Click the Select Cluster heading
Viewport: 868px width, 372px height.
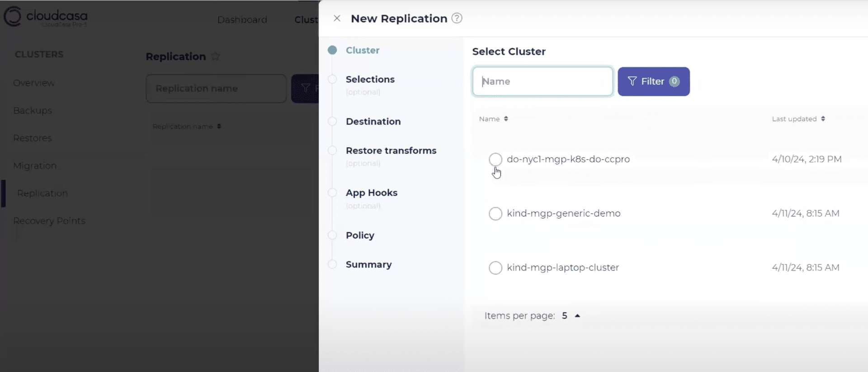(509, 52)
